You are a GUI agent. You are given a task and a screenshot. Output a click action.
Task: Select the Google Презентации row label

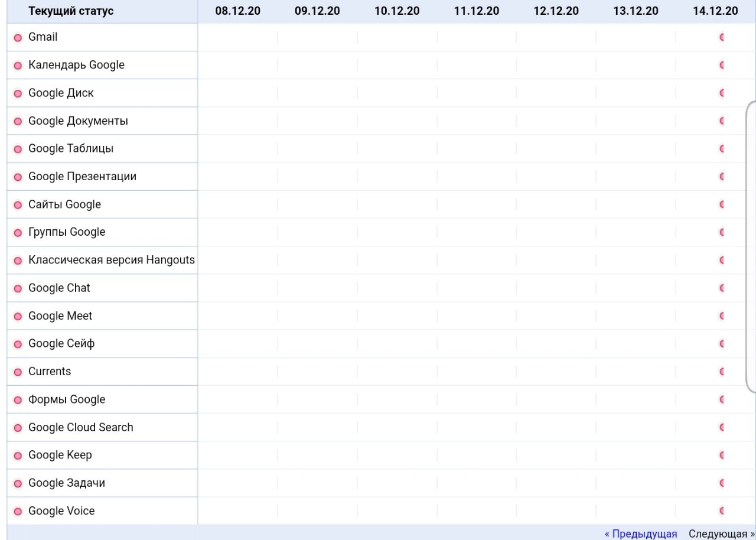pyautogui.click(x=82, y=176)
